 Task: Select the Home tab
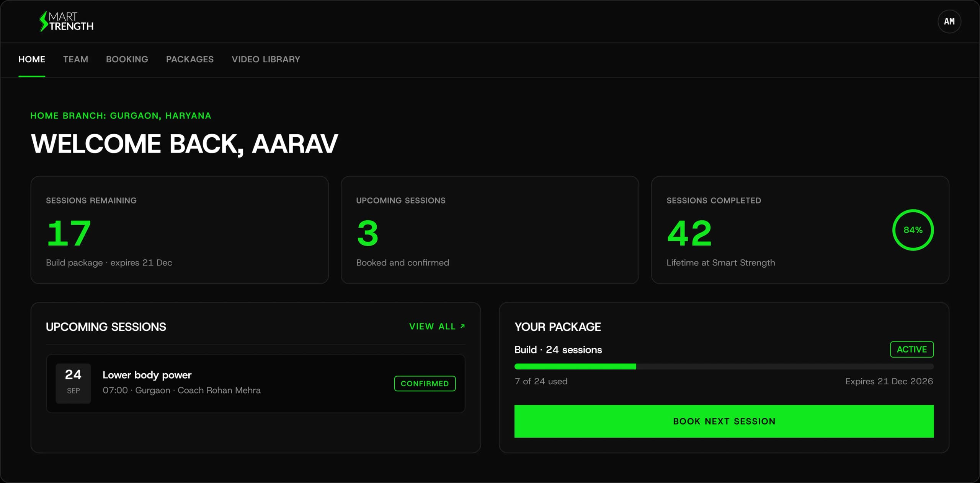pos(32,59)
